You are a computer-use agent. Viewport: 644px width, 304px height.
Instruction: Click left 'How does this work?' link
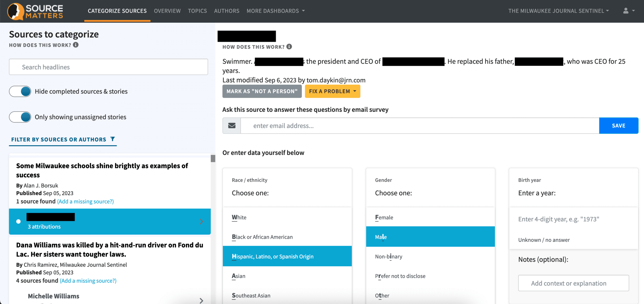40,45
